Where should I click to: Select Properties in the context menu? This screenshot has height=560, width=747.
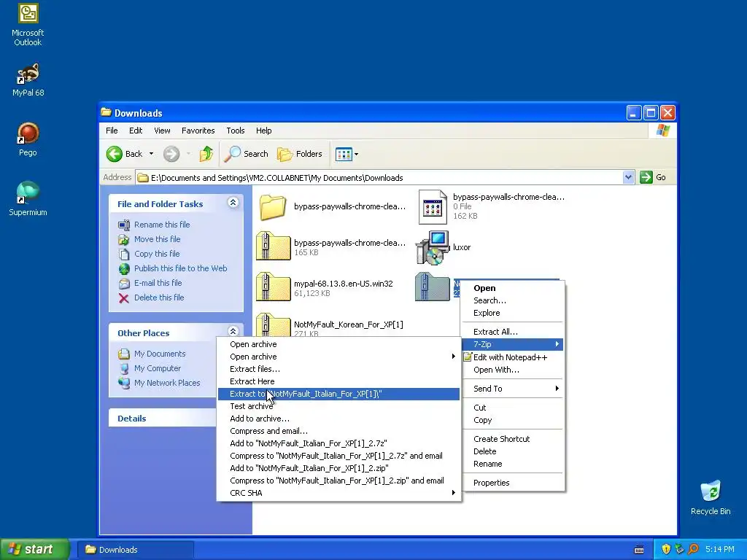coord(513,483)
